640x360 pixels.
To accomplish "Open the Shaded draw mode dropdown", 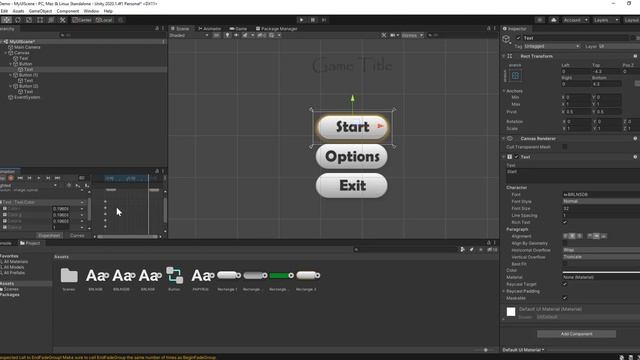I will 189,35.
